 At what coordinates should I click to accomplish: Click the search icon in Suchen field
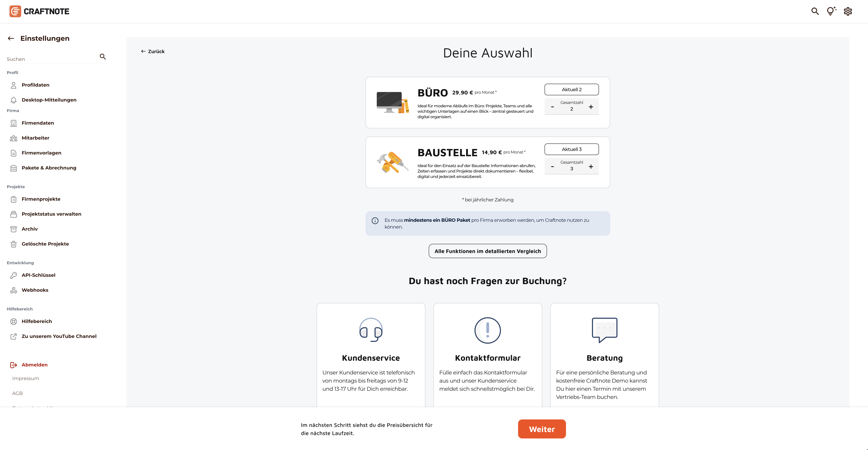(x=103, y=57)
